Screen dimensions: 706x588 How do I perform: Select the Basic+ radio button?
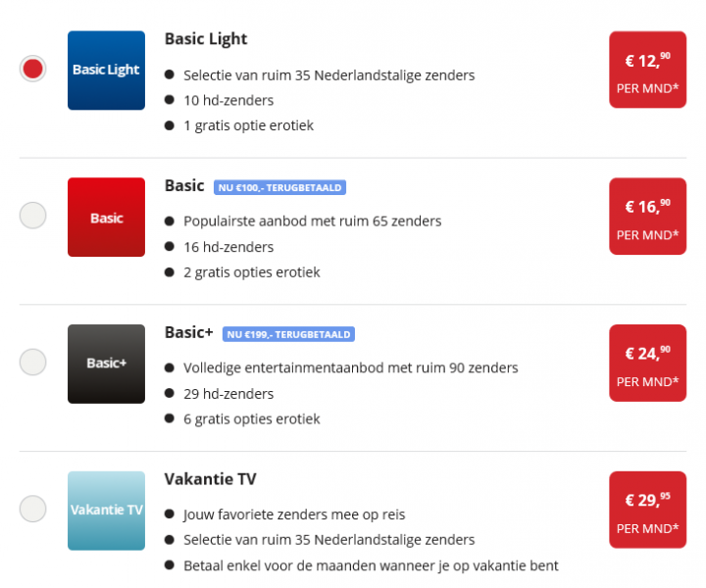tap(32, 362)
